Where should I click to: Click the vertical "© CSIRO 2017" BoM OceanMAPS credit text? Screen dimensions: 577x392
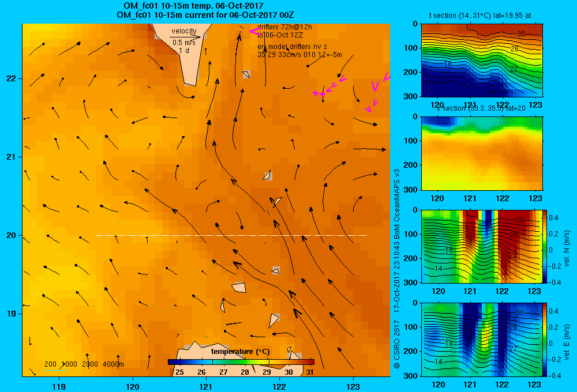click(x=397, y=269)
